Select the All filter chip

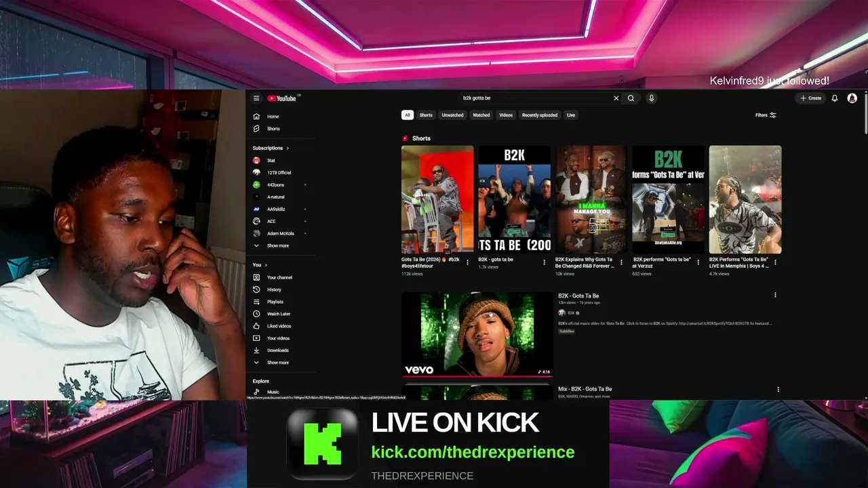408,115
